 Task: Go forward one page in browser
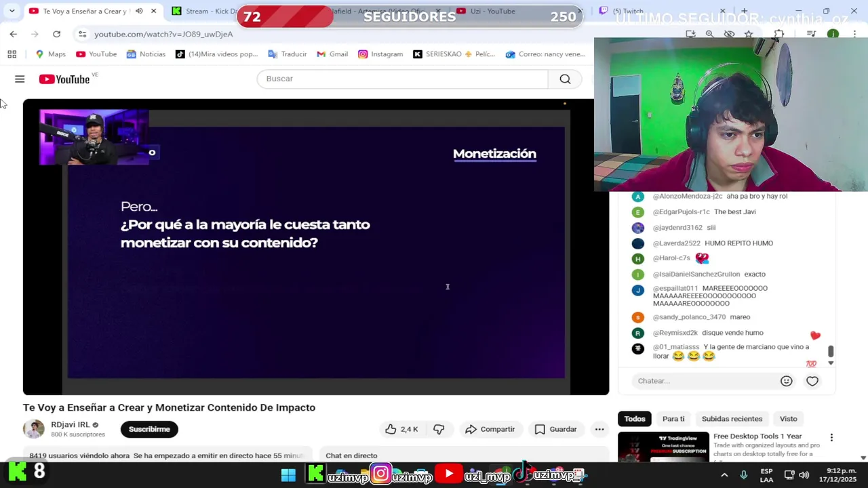pos(35,34)
